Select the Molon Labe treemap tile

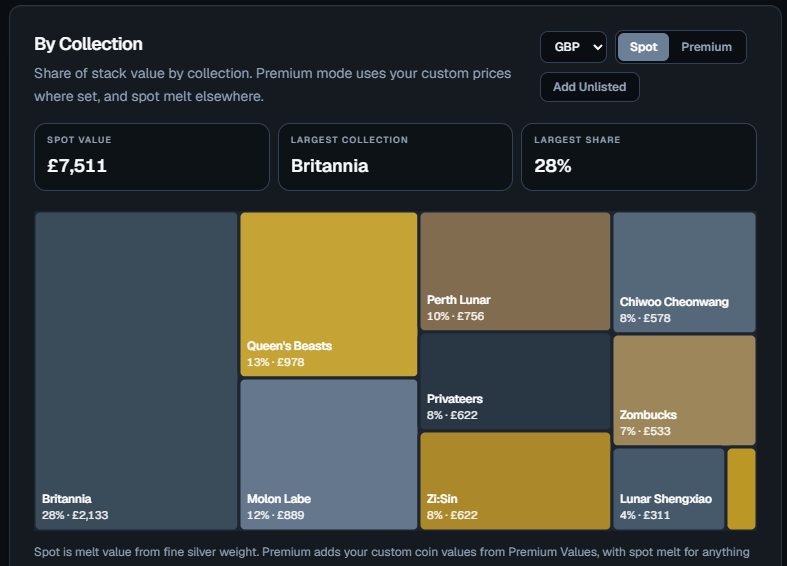[x=329, y=454]
